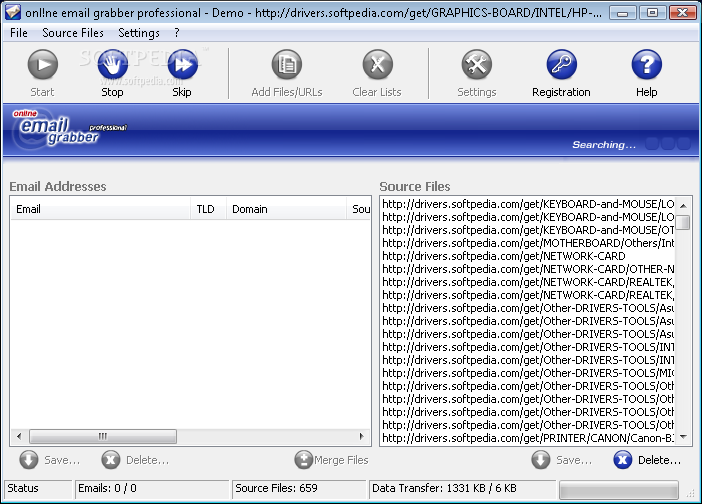702x504 pixels.
Task: Select the KEYBOARD-and-MOUSE/OT source URL
Action: (x=527, y=230)
